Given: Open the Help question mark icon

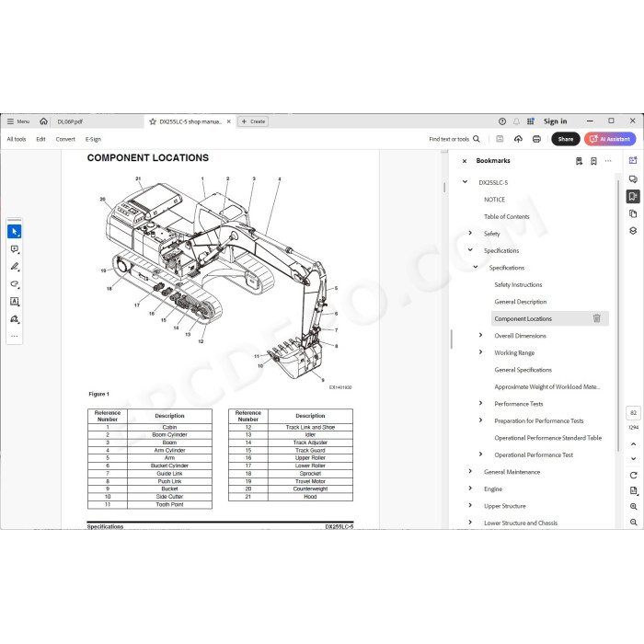Looking at the screenshot, I should [x=502, y=121].
